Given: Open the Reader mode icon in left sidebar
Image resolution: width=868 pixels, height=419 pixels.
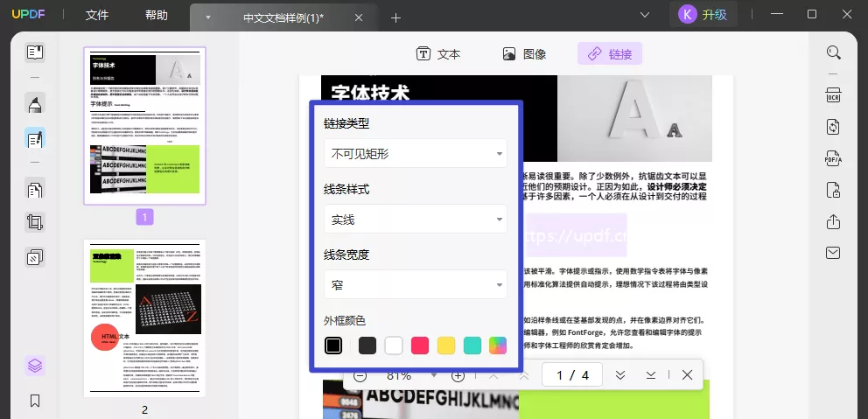Looking at the screenshot, I should [35, 52].
